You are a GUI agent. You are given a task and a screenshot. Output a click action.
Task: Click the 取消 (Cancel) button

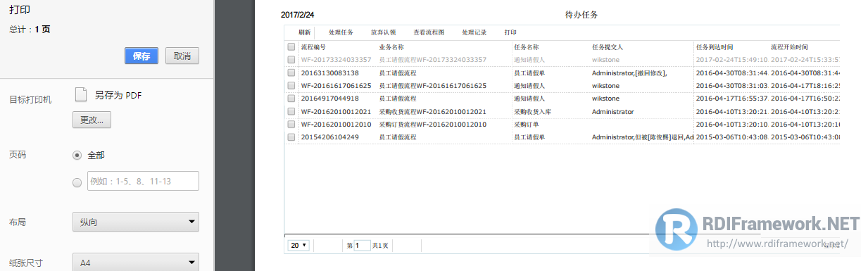(182, 56)
